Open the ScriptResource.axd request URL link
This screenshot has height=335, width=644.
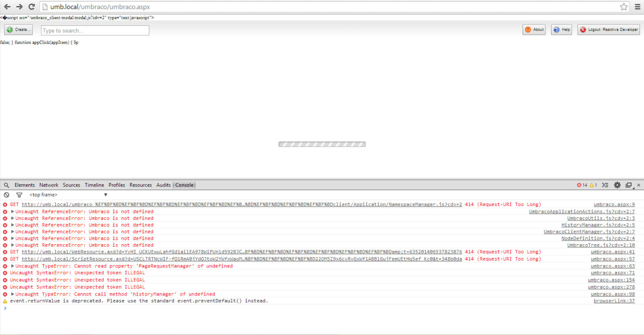point(242,259)
